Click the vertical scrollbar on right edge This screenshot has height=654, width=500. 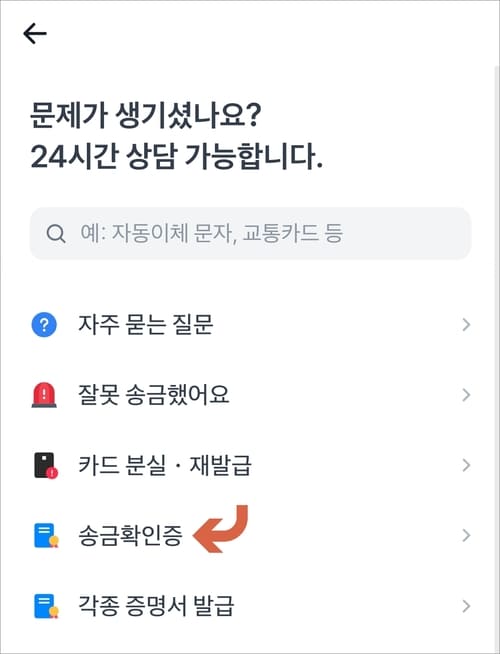coord(497,359)
